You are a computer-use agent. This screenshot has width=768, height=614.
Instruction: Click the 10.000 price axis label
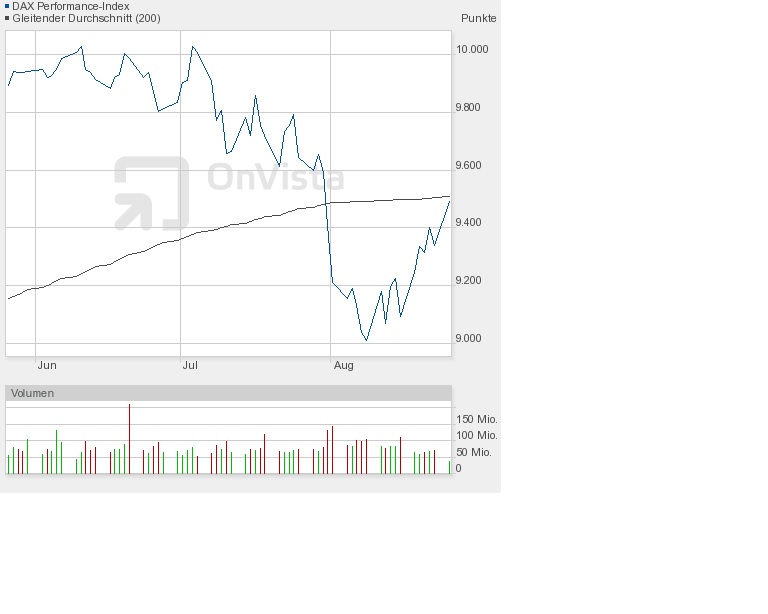pyautogui.click(x=472, y=49)
